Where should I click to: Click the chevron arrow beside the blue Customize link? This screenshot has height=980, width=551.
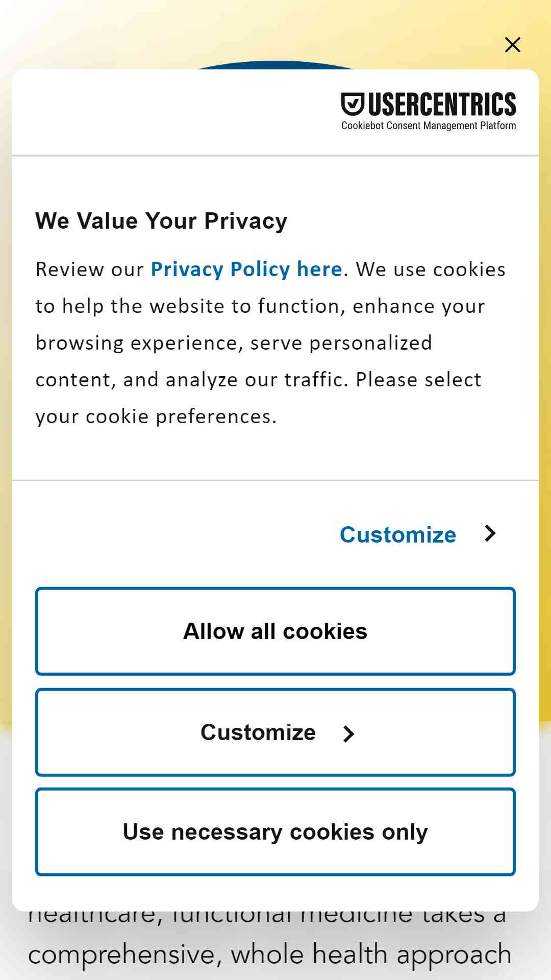click(490, 533)
